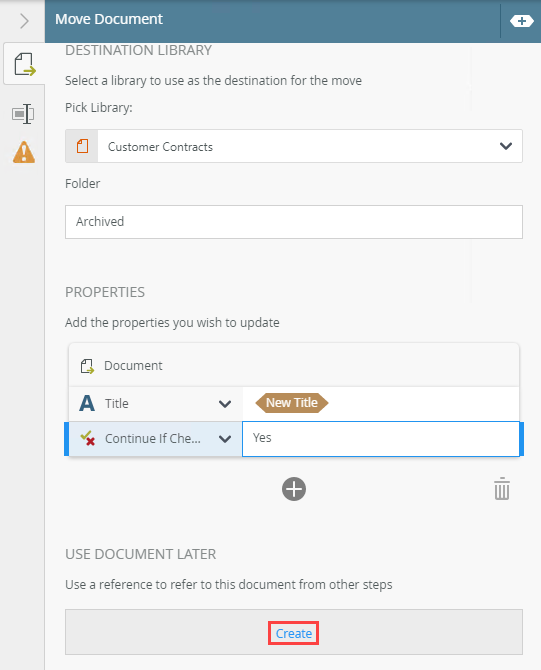
Task: Click the Document header icon in properties
Action: [87, 366]
